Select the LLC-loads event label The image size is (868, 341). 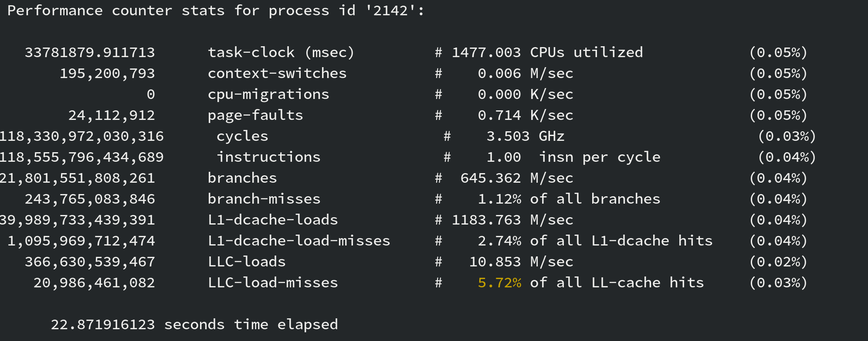click(x=247, y=262)
